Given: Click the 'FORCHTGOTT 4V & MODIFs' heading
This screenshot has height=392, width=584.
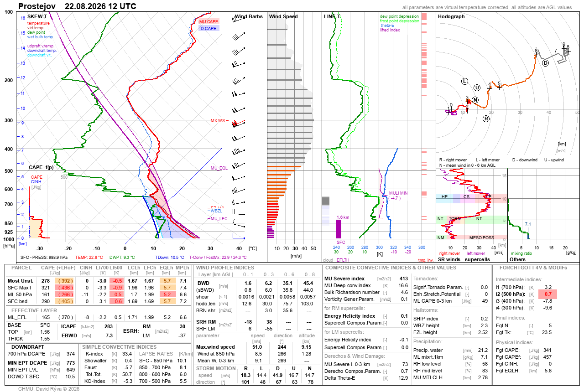Looking at the screenshot, I should point(533,267).
